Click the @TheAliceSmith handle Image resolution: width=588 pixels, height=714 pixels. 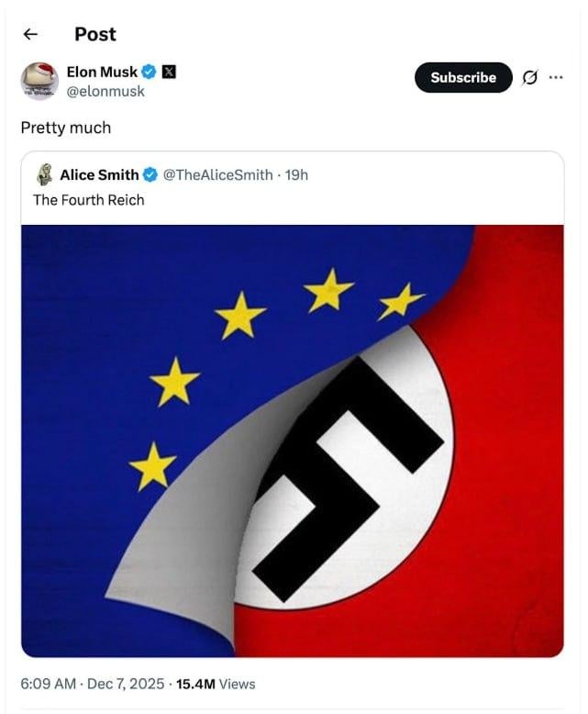coord(217,174)
